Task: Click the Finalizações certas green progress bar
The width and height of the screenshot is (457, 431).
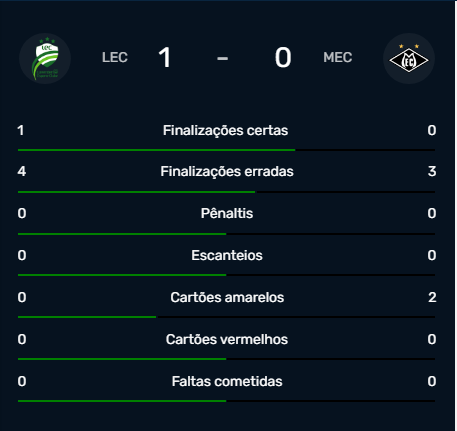Action: coord(156,150)
